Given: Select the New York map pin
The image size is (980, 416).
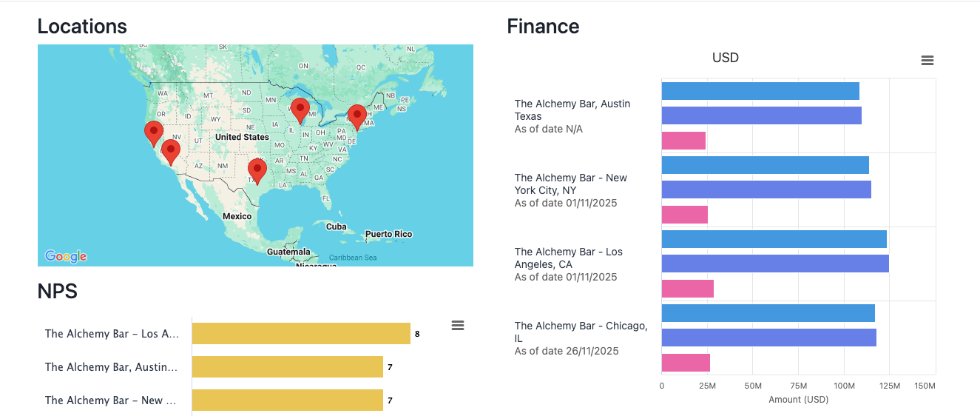Looking at the screenshot, I should click(357, 118).
